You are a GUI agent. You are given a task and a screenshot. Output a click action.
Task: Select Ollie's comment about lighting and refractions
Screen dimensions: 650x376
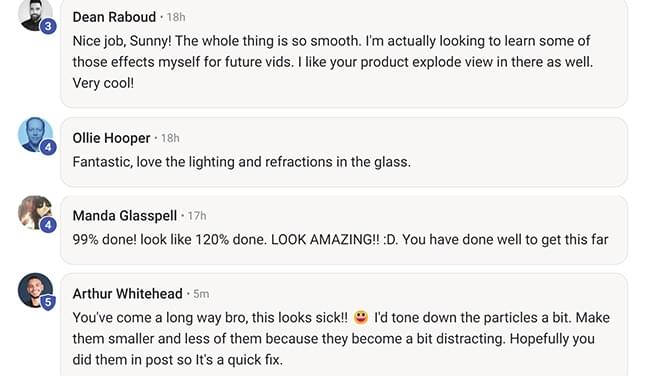[242, 162]
